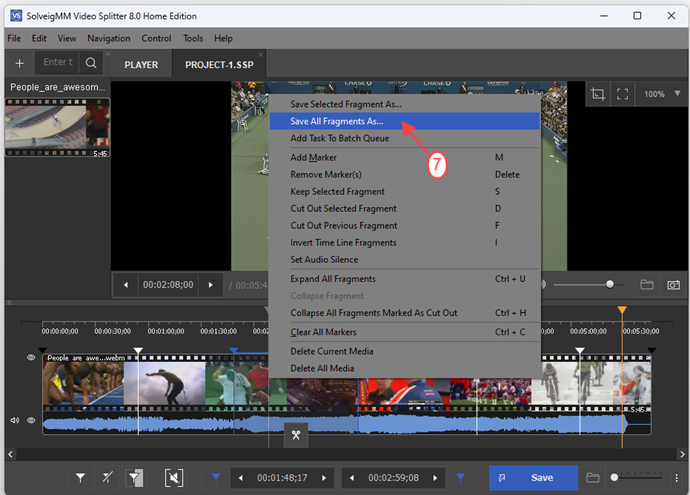Viewport: 690px width, 495px height.
Task: Switch to the PLAYER tab
Action: 141,65
